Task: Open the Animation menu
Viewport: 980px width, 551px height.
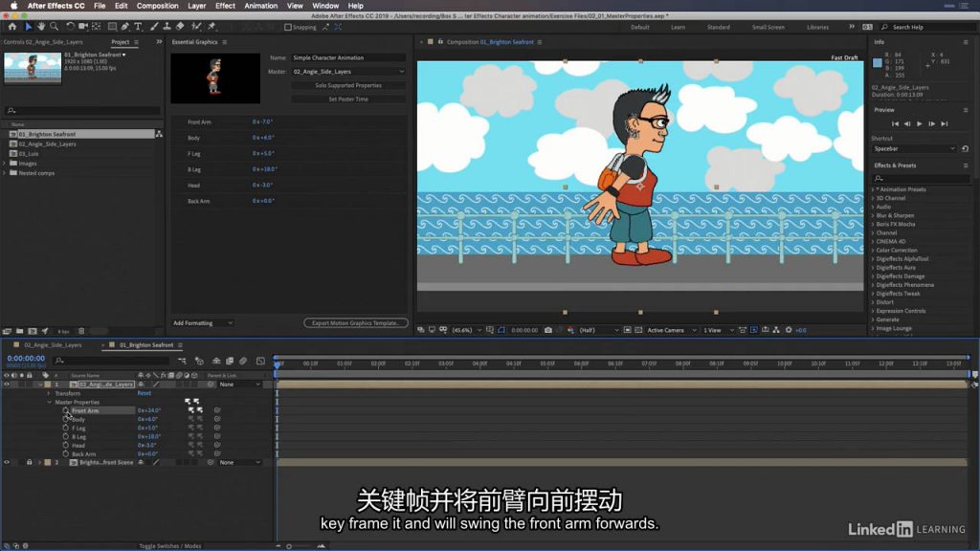Action: (x=260, y=6)
